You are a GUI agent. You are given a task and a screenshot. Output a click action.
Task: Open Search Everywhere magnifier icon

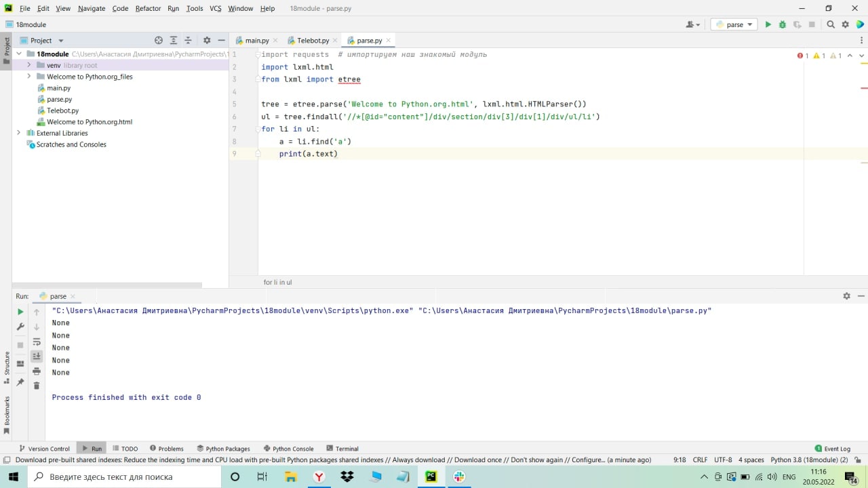[831, 24]
